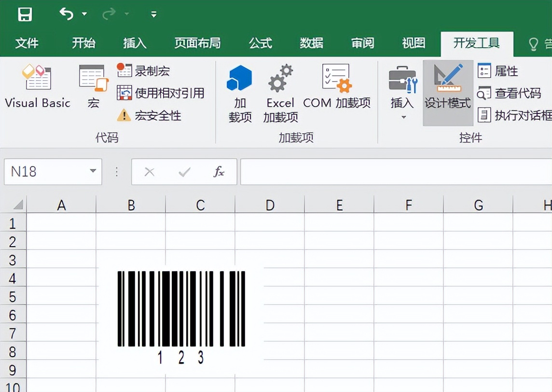Select column B header
The width and height of the screenshot is (552, 392).
click(x=131, y=205)
